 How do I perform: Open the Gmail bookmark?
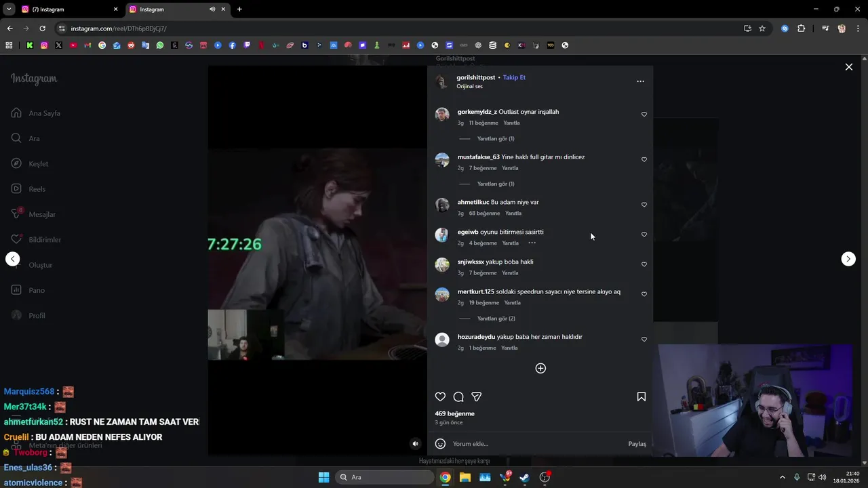pyautogui.click(x=87, y=45)
